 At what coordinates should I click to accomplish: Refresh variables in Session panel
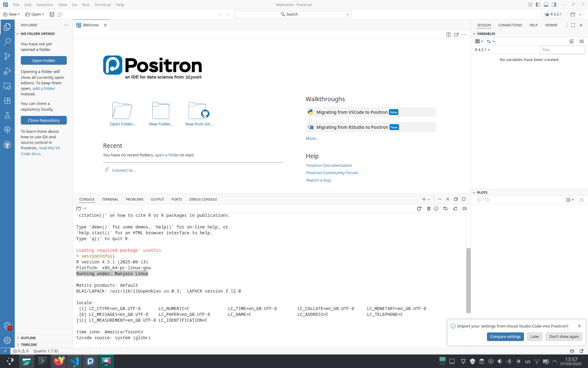click(x=571, y=41)
